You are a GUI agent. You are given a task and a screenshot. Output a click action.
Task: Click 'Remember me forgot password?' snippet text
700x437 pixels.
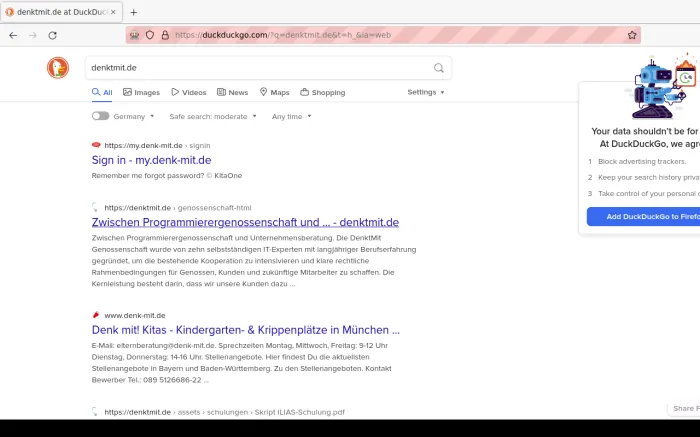tap(167, 175)
